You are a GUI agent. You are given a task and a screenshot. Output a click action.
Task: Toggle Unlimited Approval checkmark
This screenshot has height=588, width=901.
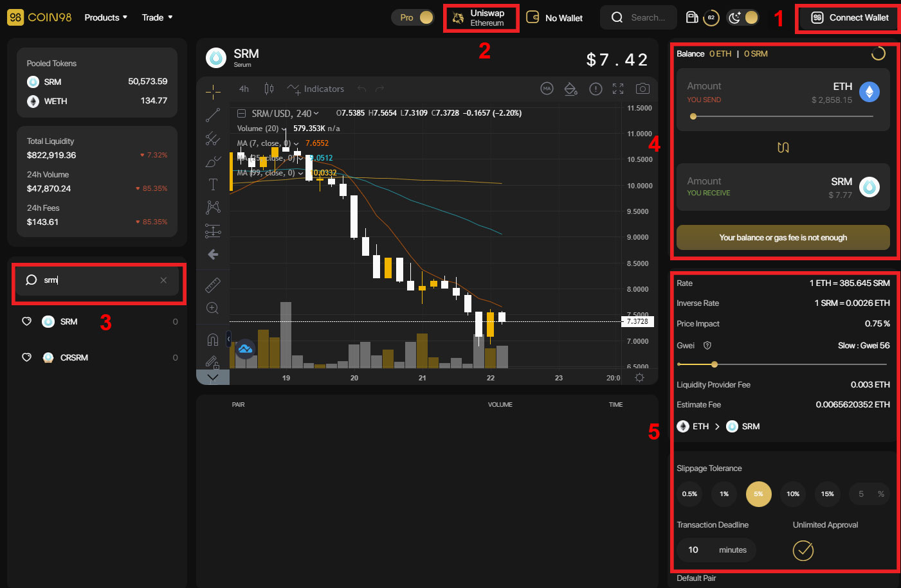pyautogui.click(x=803, y=550)
